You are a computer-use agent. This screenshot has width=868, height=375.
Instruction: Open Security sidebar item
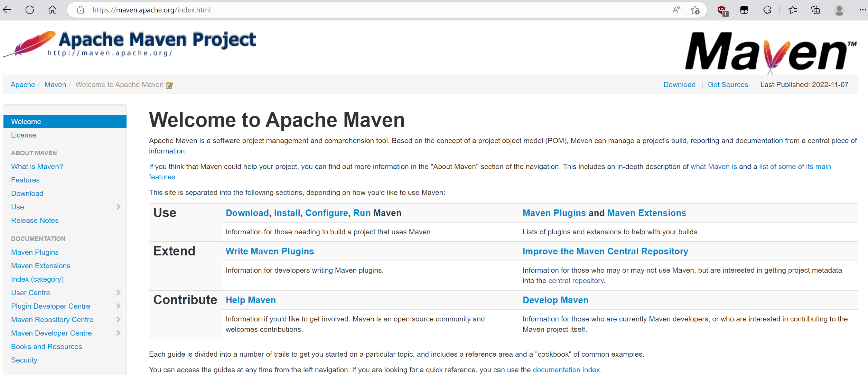tap(24, 360)
